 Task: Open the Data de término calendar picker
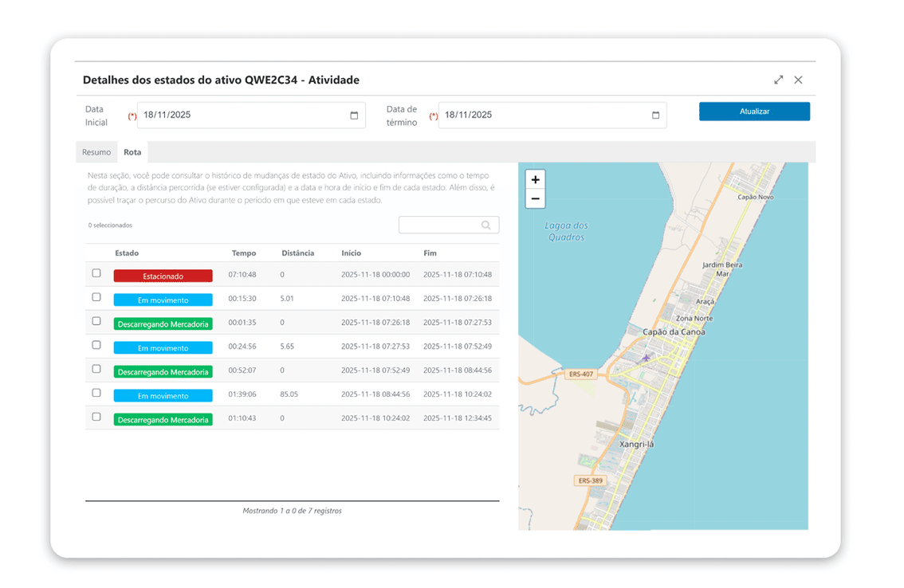[656, 115]
